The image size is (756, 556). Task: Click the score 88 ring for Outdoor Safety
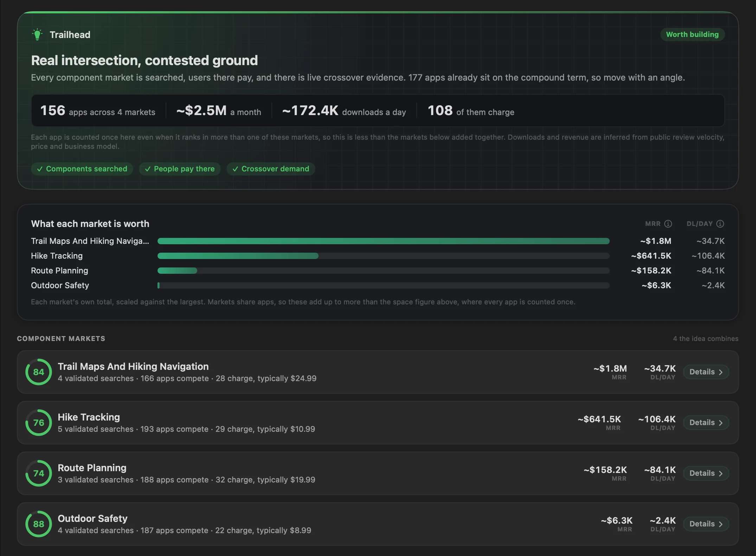coord(39,524)
